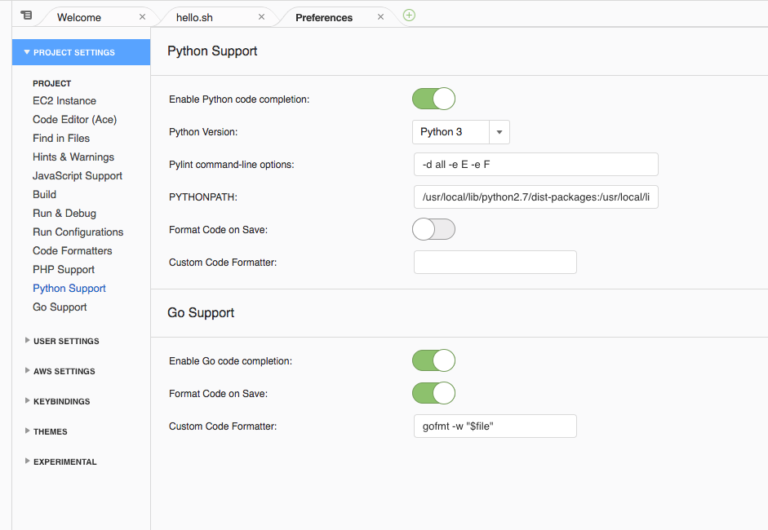Close the Preferences tab
This screenshot has height=530, width=768.
pyautogui.click(x=380, y=17)
